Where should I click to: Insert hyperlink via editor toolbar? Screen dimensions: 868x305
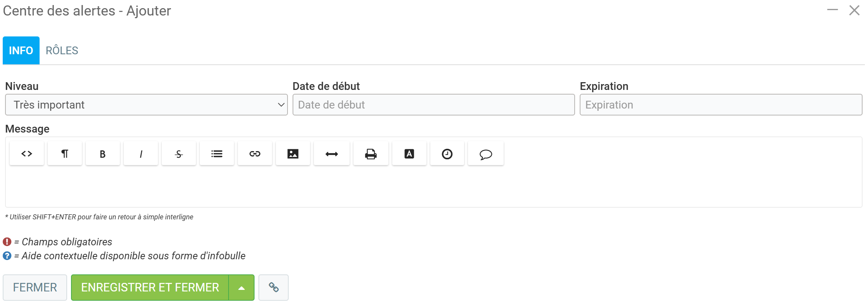pyautogui.click(x=255, y=154)
